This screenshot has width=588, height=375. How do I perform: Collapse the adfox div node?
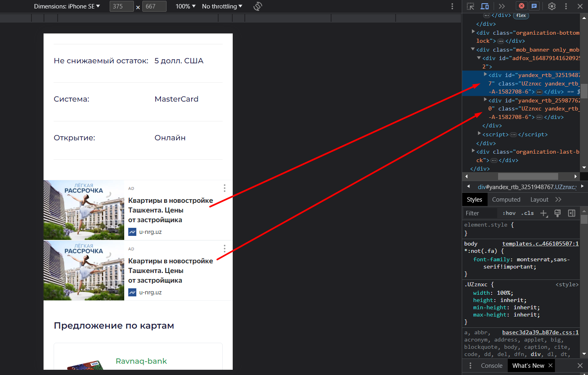479,58
